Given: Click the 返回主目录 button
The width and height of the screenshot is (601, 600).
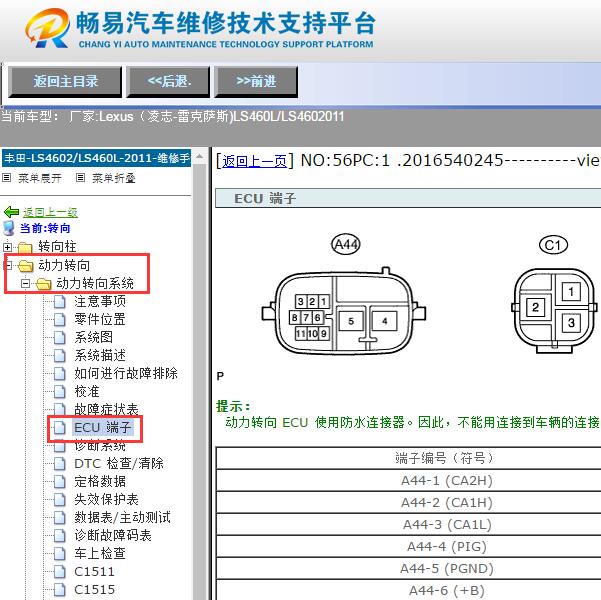Looking at the screenshot, I should point(65,82).
